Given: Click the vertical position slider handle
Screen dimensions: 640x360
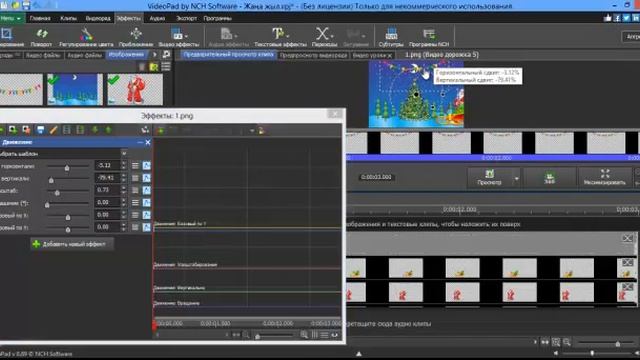Looking at the screenshot, I should pos(51,180).
